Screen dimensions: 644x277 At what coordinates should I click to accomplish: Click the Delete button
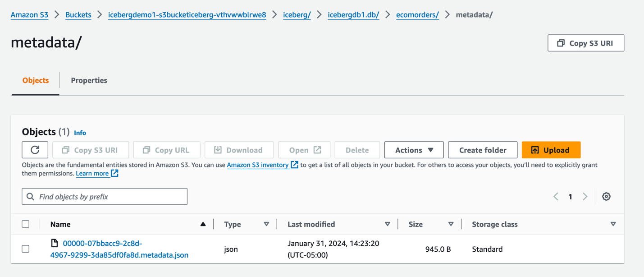(x=357, y=150)
